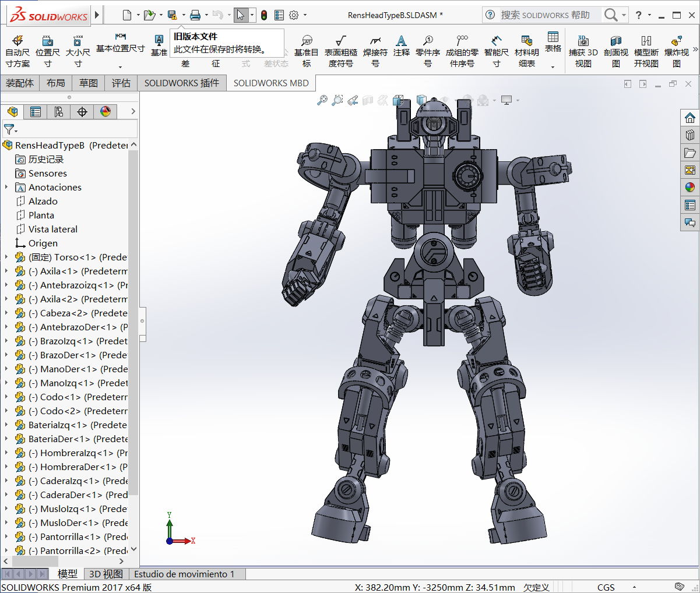
Task: Expand the Torso<1> tree node
Action: click(x=6, y=257)
